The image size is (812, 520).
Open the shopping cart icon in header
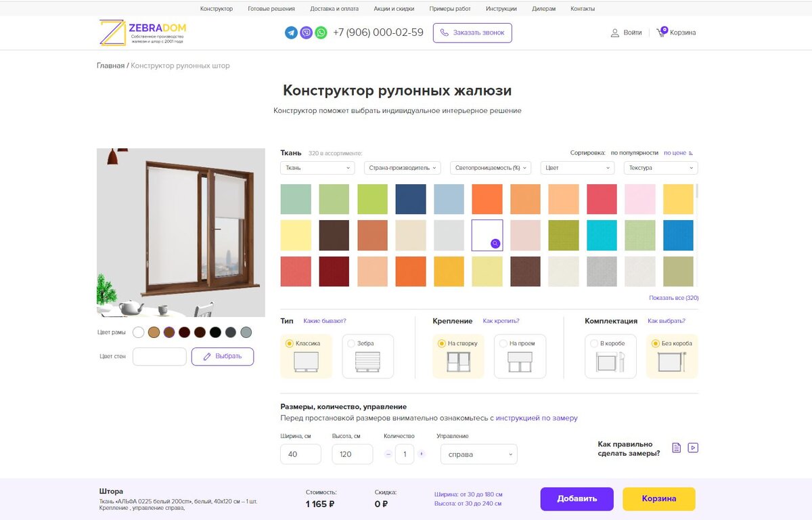pos(662,32)
